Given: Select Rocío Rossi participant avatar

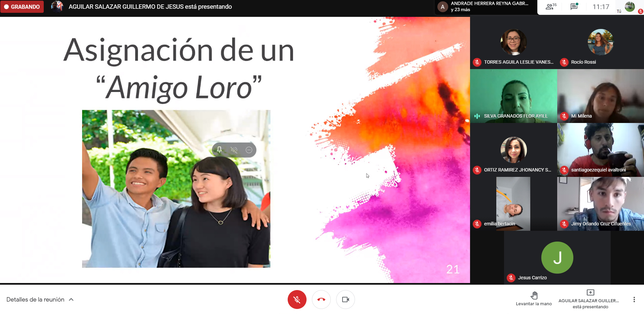Looking at the screenshot, I should click(601, 42).
